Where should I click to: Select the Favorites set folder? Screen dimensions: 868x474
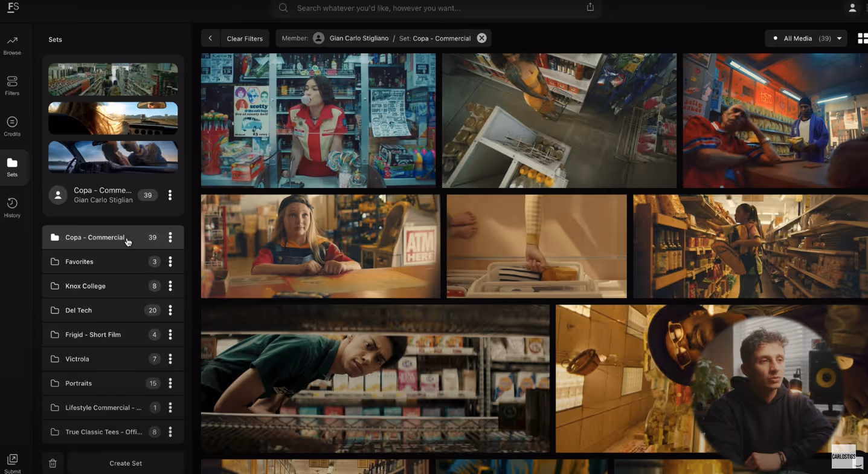[113, 261]
